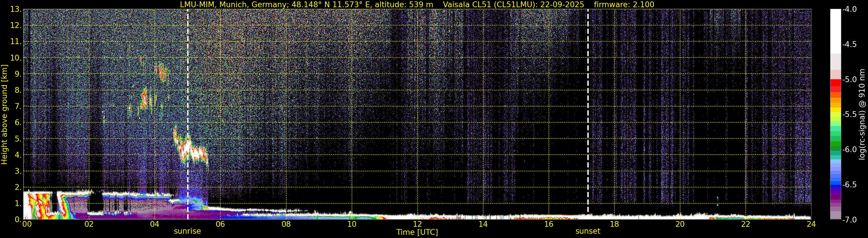Screen dimensions: 868x238
Task: Pick the blue colorbar band near -6.5
Action: tap(835, 184)
